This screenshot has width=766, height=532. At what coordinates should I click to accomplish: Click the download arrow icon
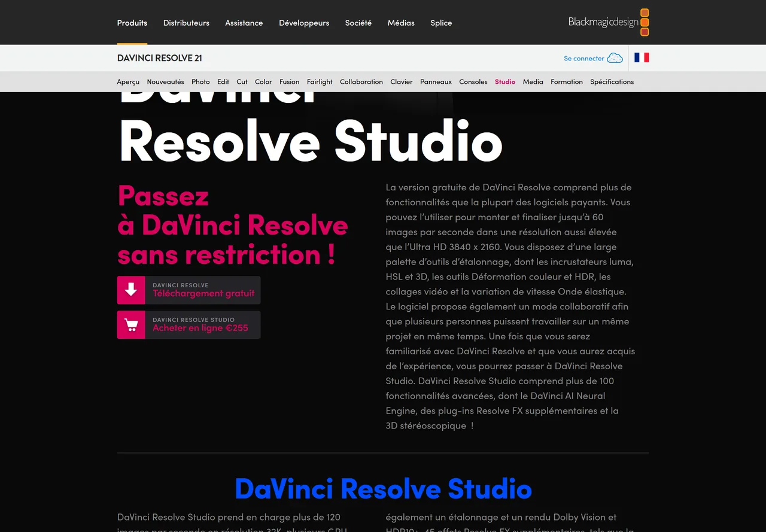point(131,290)
